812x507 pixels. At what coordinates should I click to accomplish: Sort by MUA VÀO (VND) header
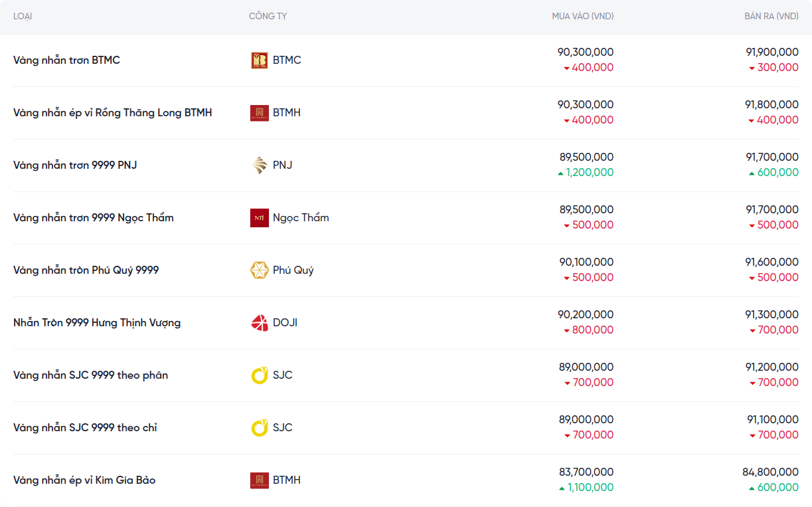tap(582, 16)
